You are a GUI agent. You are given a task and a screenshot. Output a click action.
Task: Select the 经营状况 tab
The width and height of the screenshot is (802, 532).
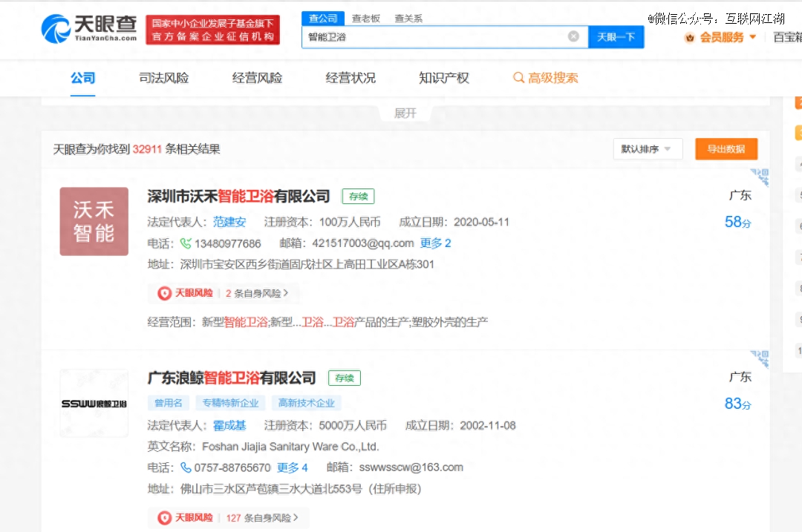click(x=351, y=78)
